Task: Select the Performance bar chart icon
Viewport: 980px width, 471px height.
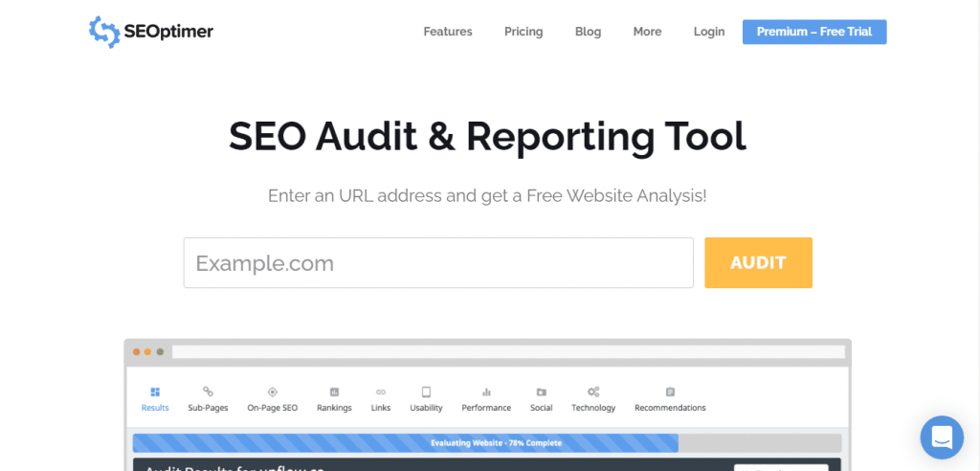Action: pyautogui.click(x=486, y=392)
